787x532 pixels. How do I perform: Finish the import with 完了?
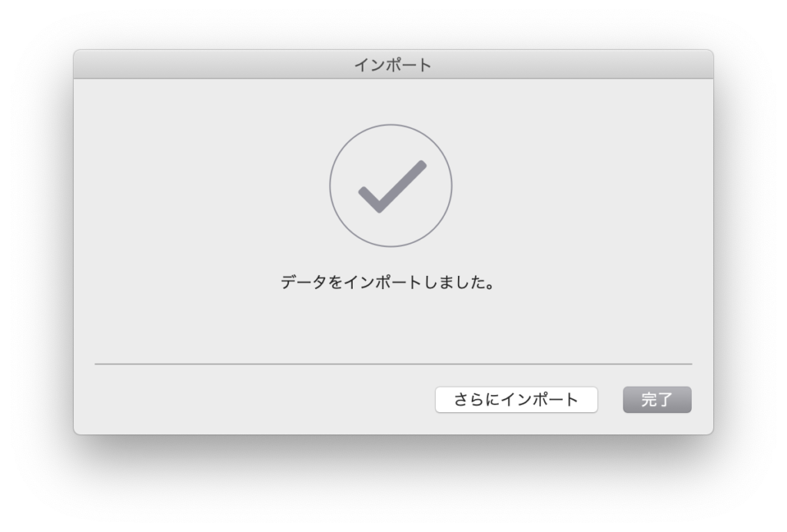click(x=657, y=400)
